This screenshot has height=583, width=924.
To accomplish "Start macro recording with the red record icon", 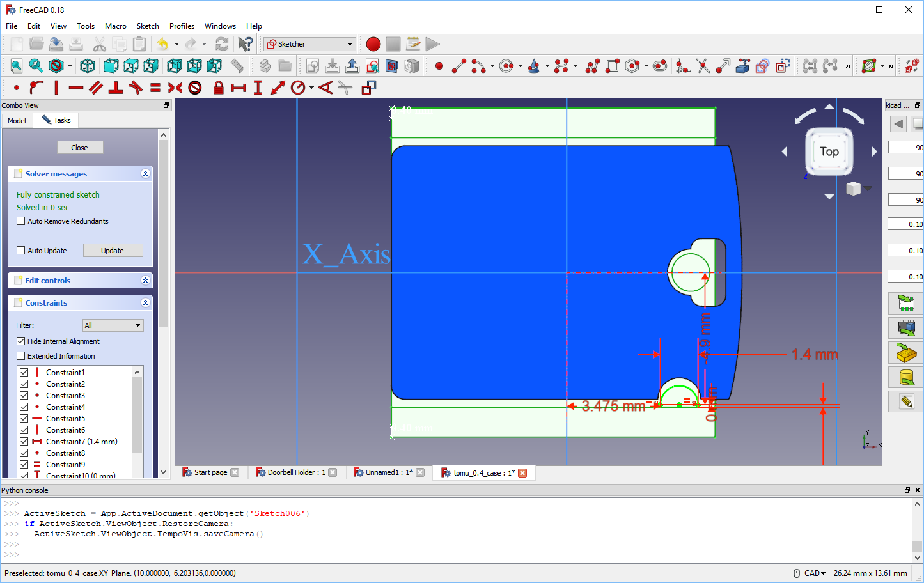I will click(373, 44).
